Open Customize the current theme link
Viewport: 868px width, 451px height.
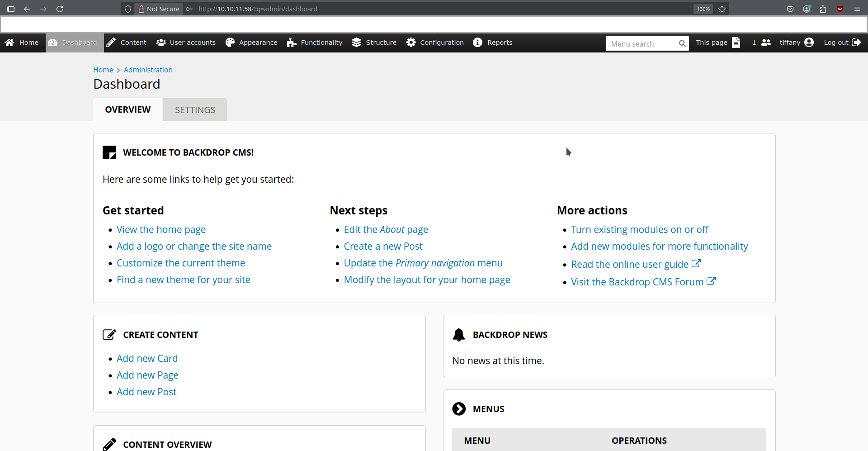click(181, 263)
